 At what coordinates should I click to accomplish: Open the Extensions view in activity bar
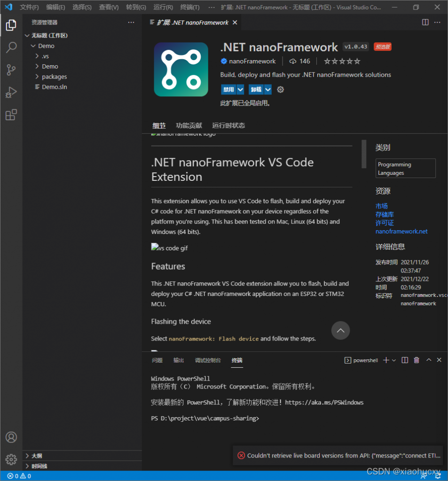(11, 115)
